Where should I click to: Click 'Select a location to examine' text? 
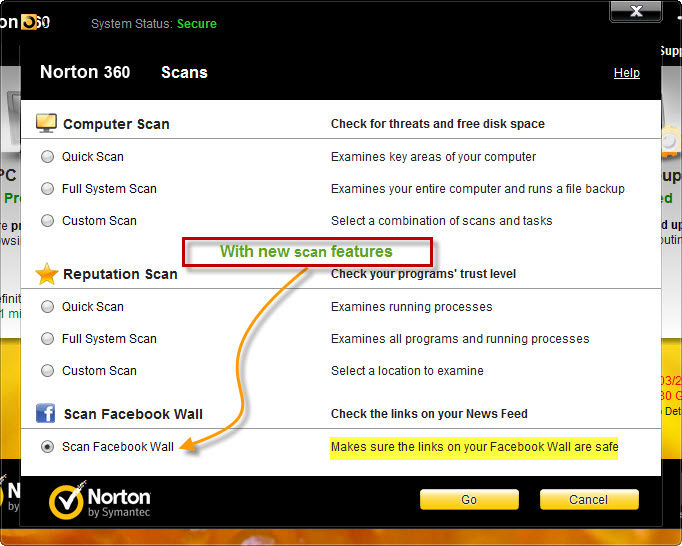(x=407, y=371)
